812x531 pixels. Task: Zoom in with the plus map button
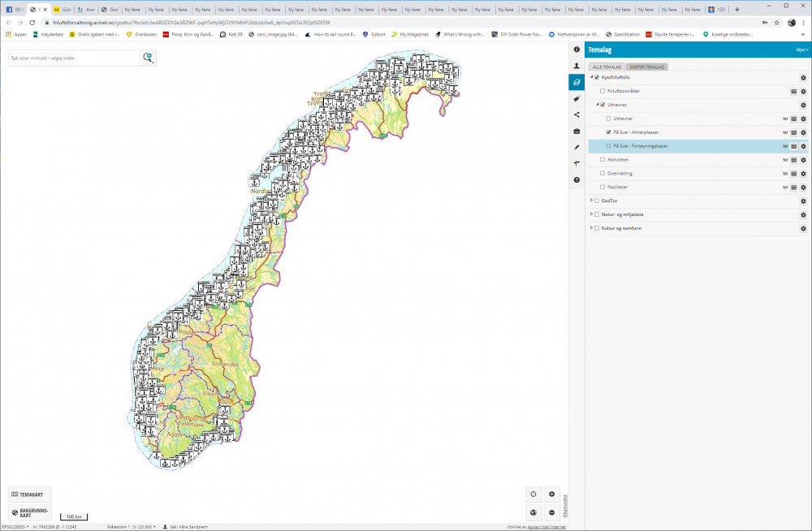pos(551,494)
